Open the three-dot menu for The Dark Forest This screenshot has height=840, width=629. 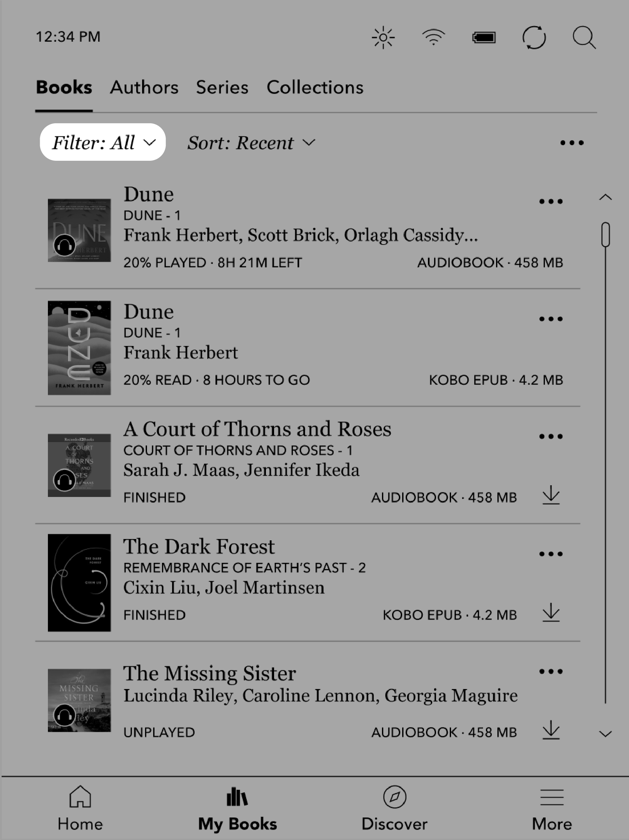551,554
